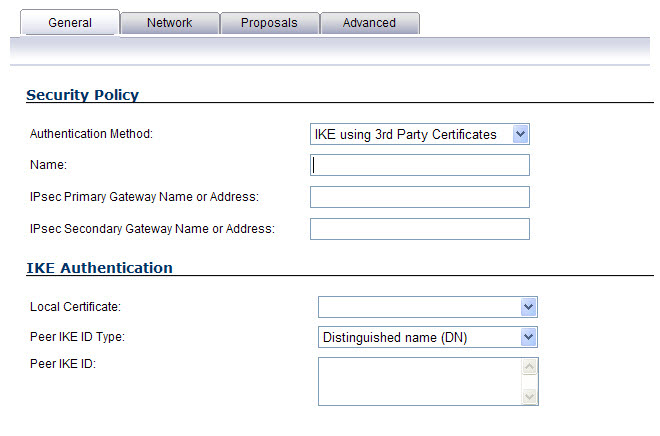Click scroll down arrow in Peer IKE ID box
Image resolution: width=660 pixels, height=436 pixels.
click(x=530, y=397)
